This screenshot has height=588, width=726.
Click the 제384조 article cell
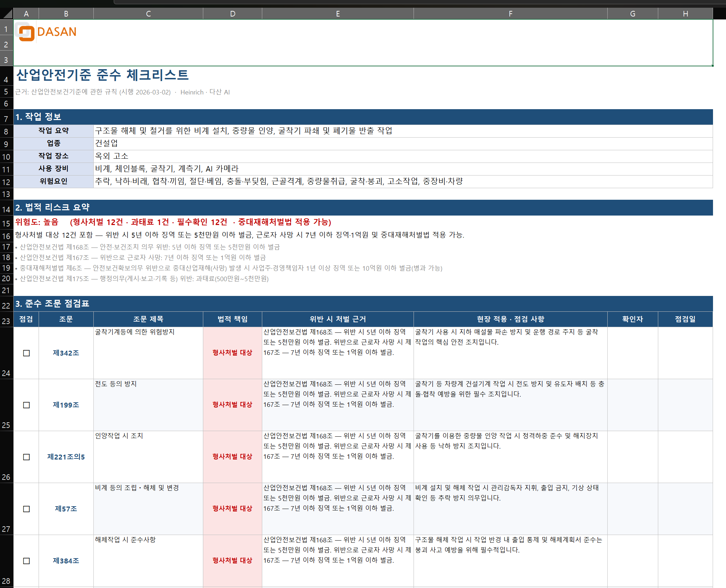(x=66, y=561)
